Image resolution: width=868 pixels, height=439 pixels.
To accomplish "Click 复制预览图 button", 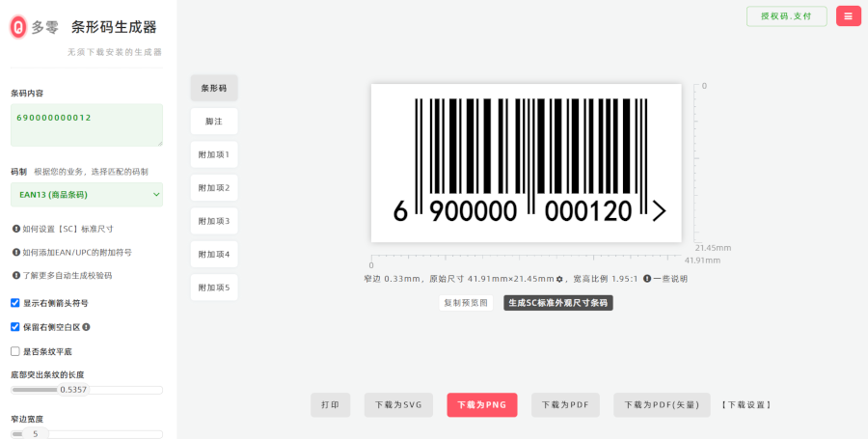I will pyautogui.click(x=466, y=303).
